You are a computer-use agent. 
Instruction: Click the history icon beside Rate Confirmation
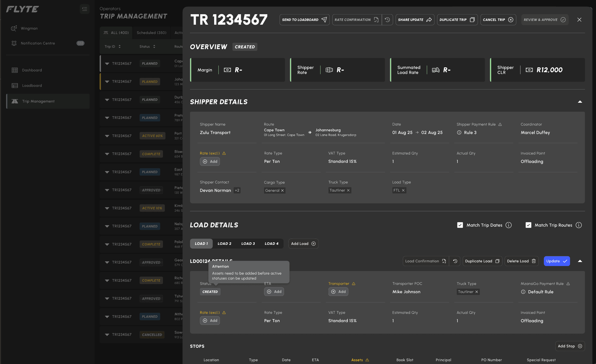click(x=387, y=19)
